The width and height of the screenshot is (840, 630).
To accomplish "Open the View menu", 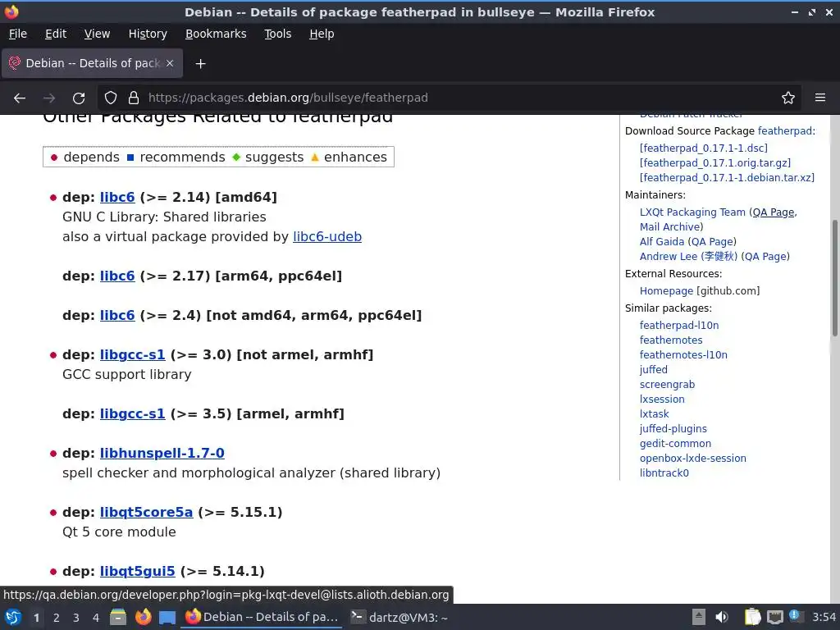I will click(97, 34).
